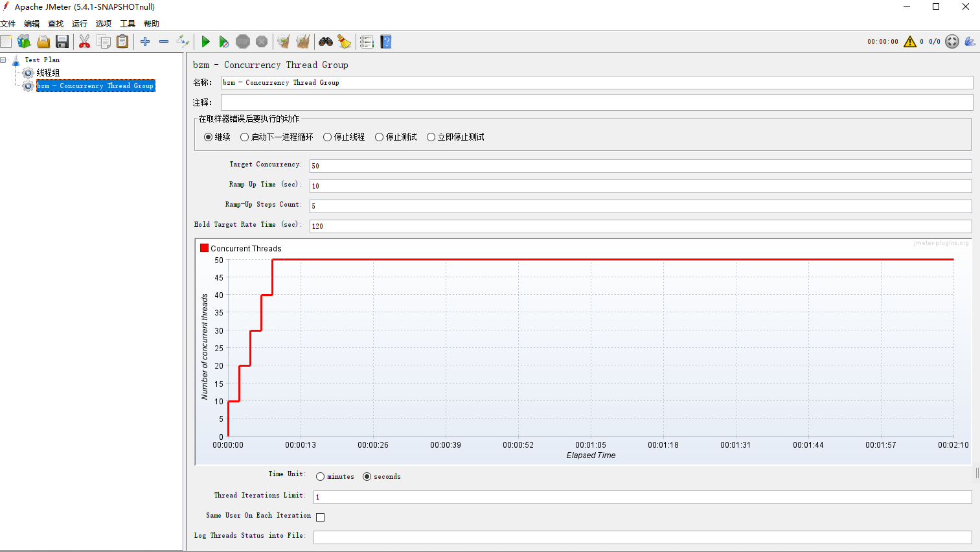Open Help with question mark book icon
This screenshot has height=552, width=980.
(x=386, y=42)
